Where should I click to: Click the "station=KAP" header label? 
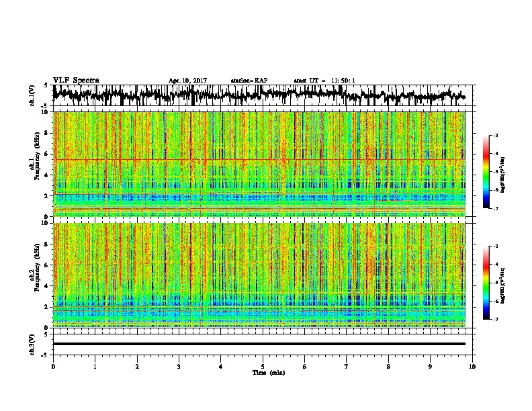[249, 81]
